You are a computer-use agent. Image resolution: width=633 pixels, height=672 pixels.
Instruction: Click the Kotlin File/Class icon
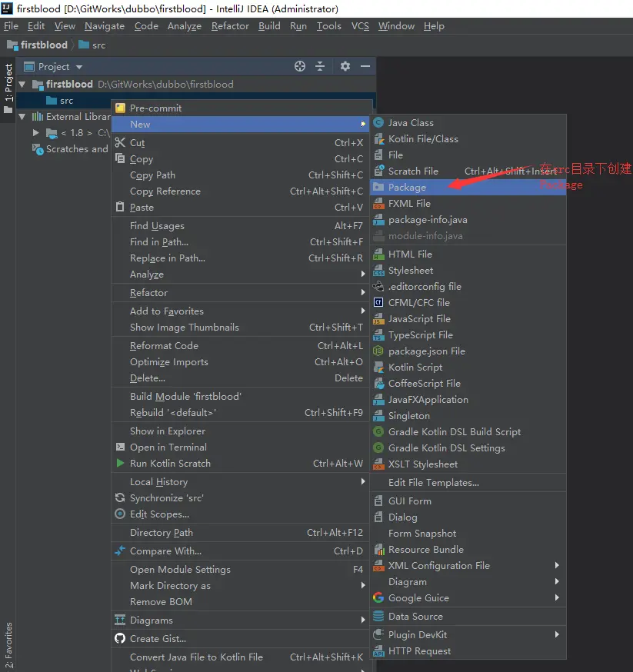378,139
